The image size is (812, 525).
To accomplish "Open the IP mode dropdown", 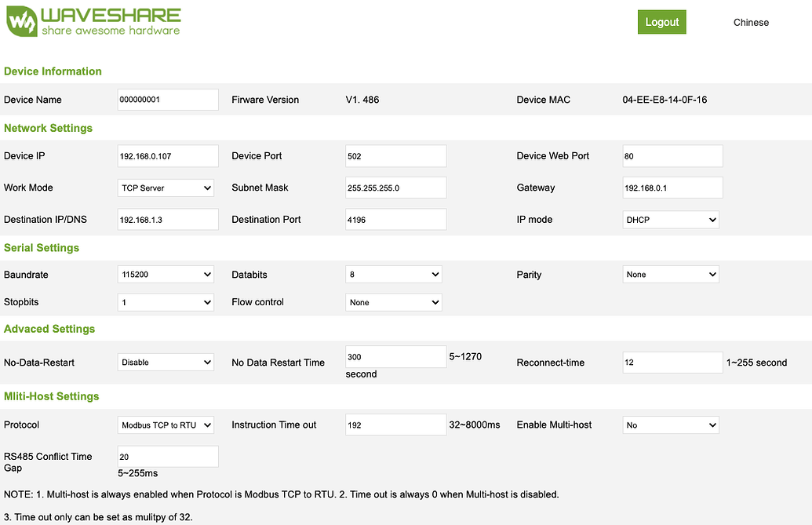I will 671,219.
